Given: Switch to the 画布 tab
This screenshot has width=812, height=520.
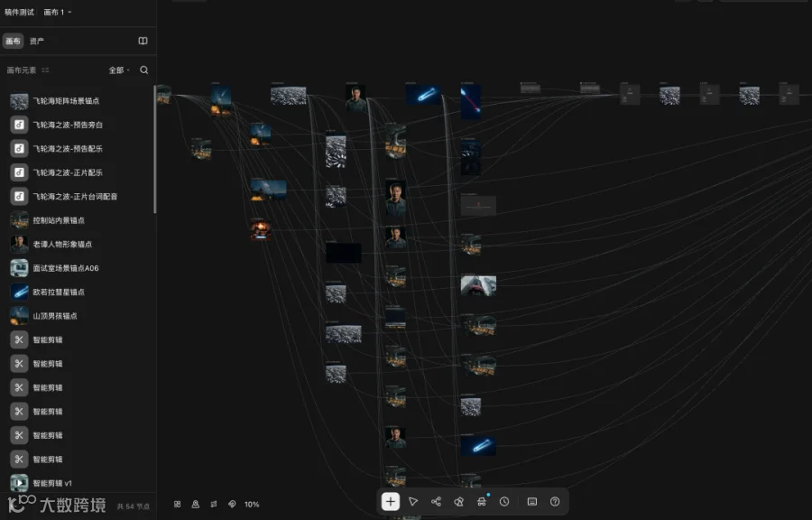Looking at the screenshot, I should pyautogui.click(x=13, y=41).
